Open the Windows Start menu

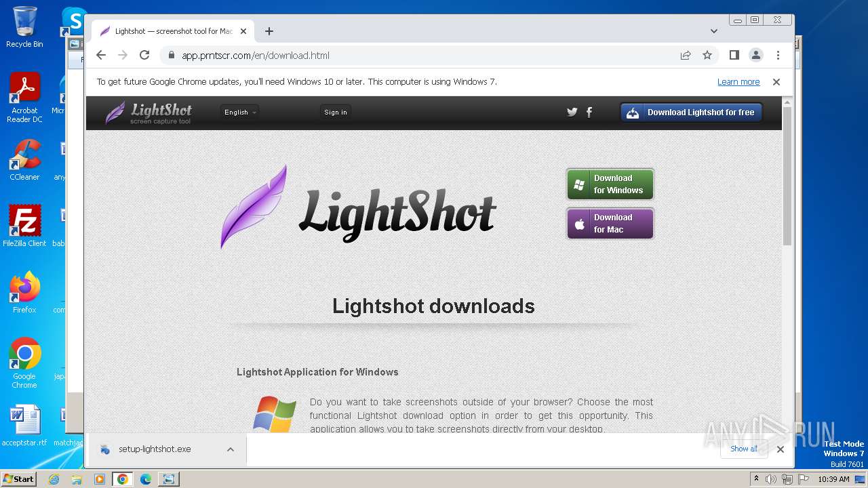coord(19,479)
